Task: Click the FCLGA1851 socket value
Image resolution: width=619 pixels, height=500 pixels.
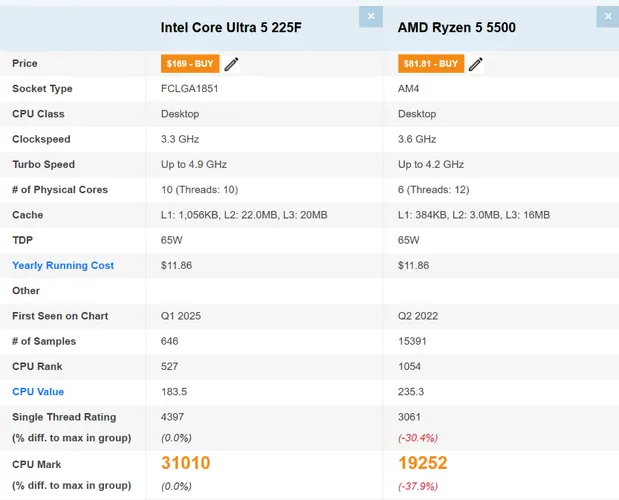Action: point(189,88)
